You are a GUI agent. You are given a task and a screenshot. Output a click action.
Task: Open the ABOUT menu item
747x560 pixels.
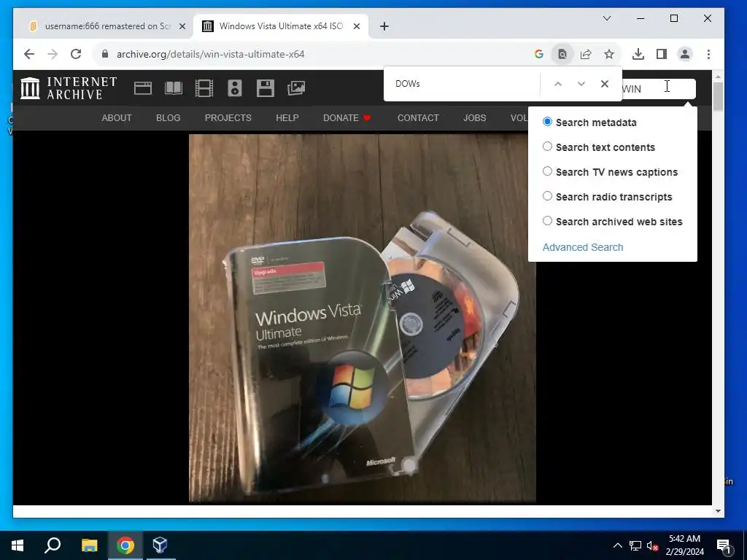click(117, 118)
